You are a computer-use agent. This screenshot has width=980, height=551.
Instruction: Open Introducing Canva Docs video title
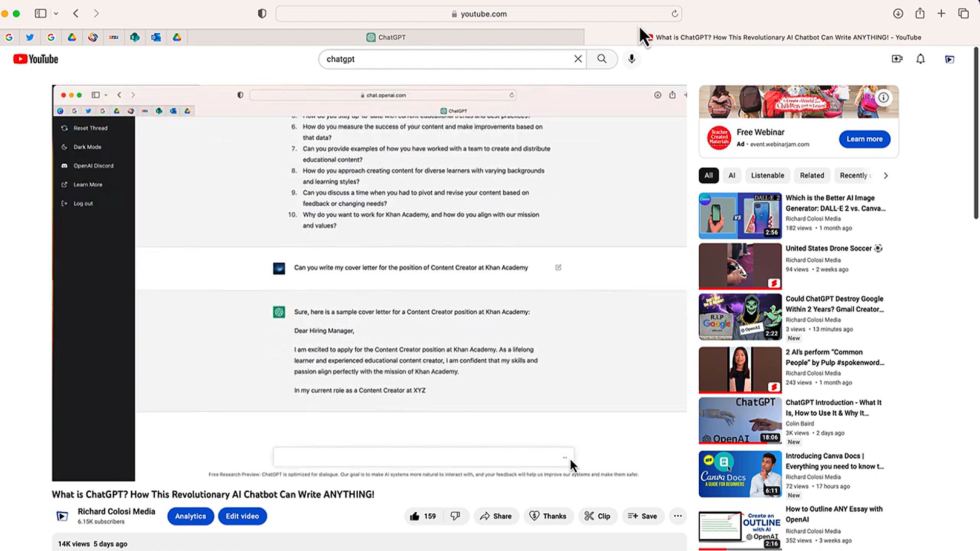click(x=835, y=461)
